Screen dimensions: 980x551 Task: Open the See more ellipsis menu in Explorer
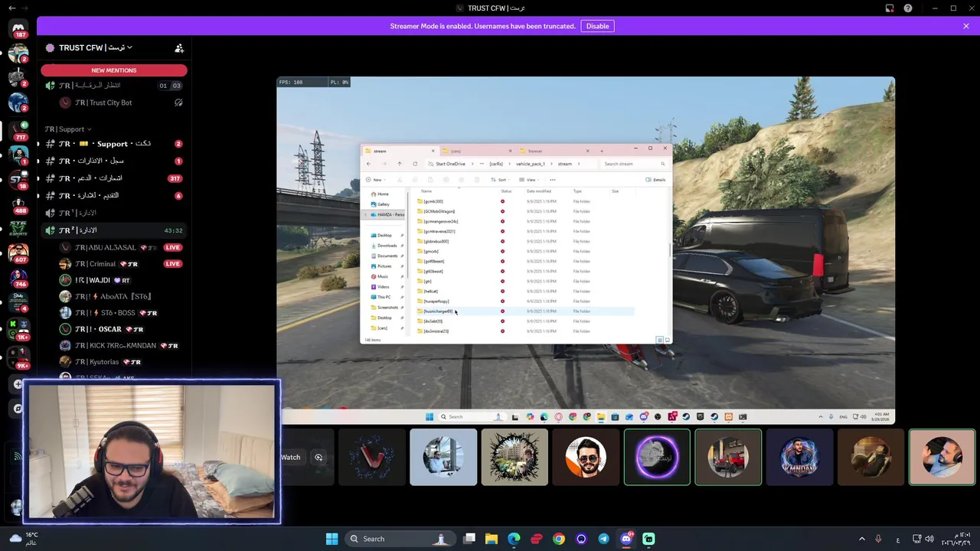coord(553,180)
